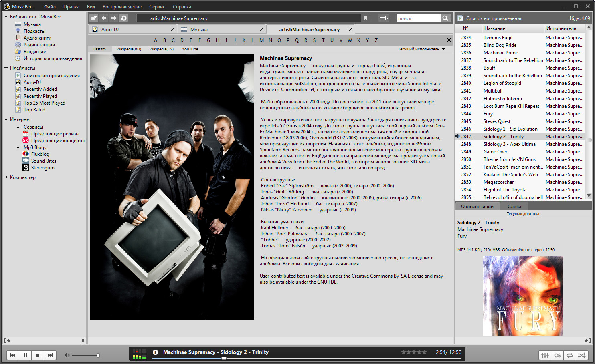Screen dimensions: 595x364
Task: Open Аудио книги in sidebar
Action: click(37, 38)
